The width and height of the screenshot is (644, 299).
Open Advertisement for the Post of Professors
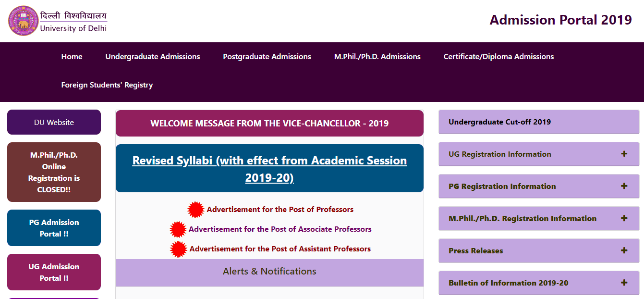[x=280, y=210]
